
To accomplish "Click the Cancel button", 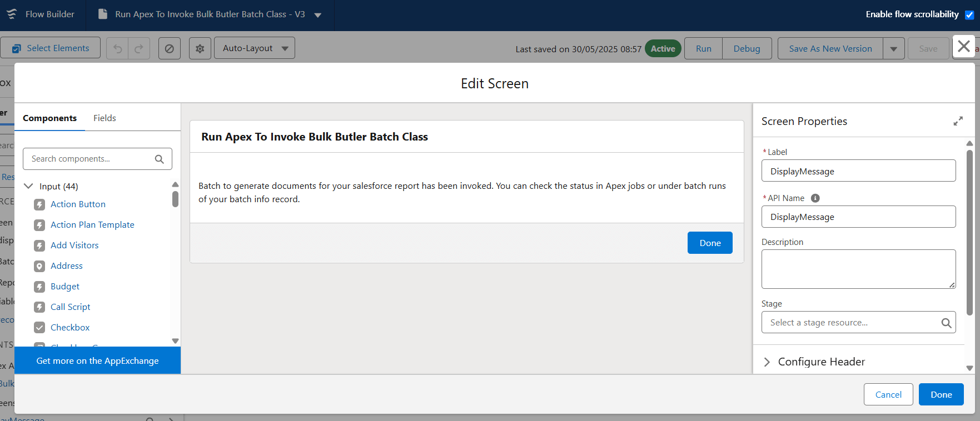I will (888, 394).
